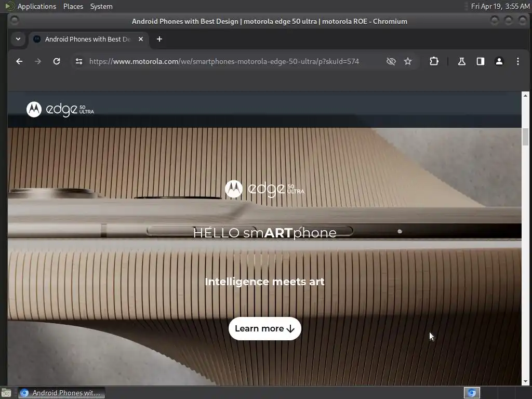Click the forward navigation arrow
532x399 pixels.
coord(38,61)
